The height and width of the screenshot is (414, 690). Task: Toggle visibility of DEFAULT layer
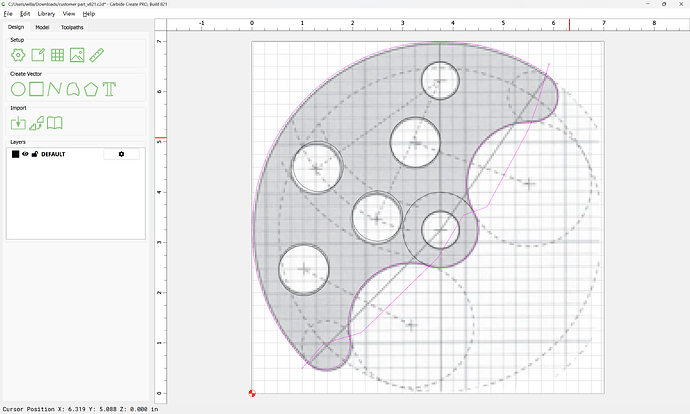pyautogui.click(x=25, y=154)
